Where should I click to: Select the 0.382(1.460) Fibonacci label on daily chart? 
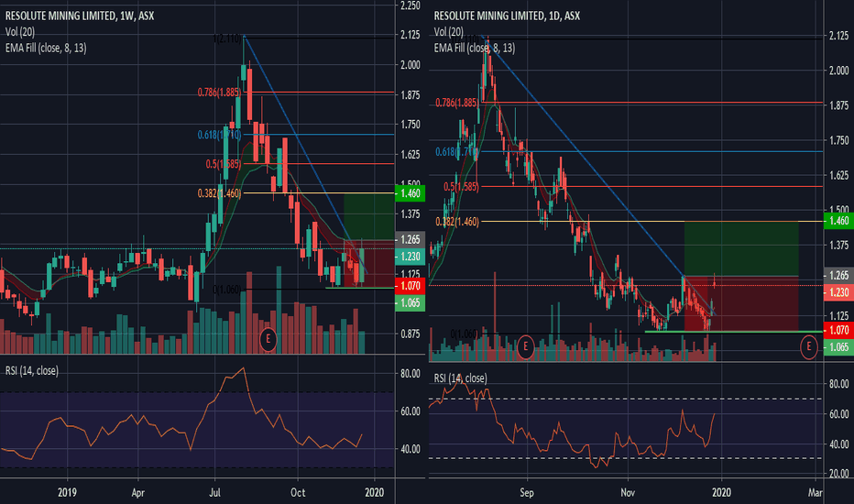tap(457, 222)
